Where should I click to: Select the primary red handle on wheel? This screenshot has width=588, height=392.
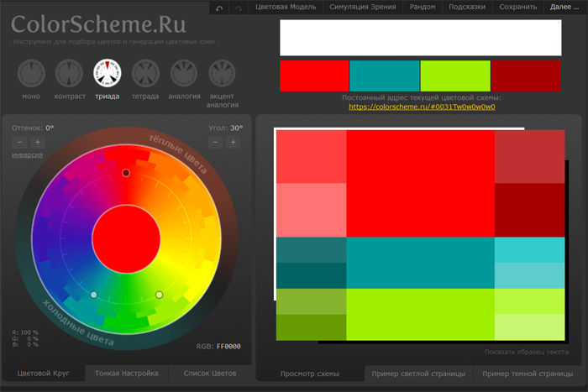[126, 173]
